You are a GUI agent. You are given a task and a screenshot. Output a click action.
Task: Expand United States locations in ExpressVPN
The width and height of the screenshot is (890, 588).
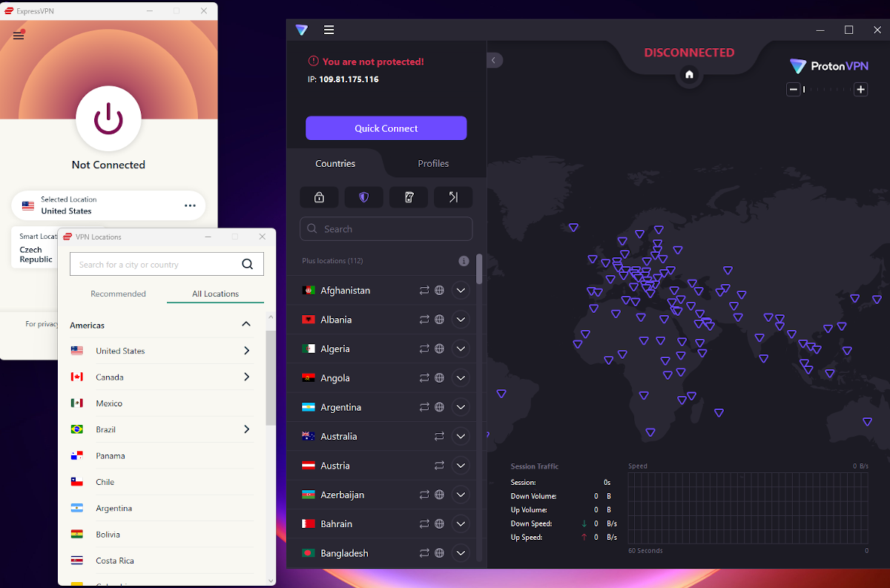point(246,351)
